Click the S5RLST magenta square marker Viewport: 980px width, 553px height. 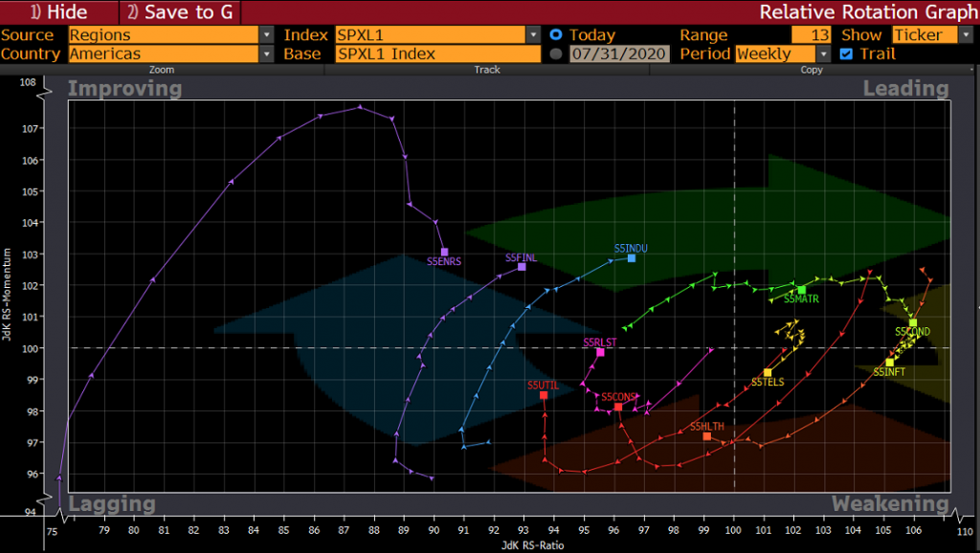600,352
